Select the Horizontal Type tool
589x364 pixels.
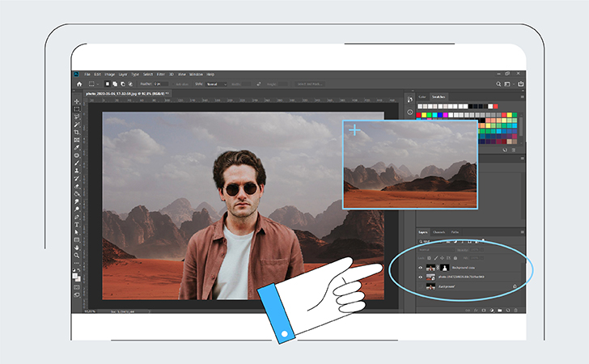(x=77, y=225)
